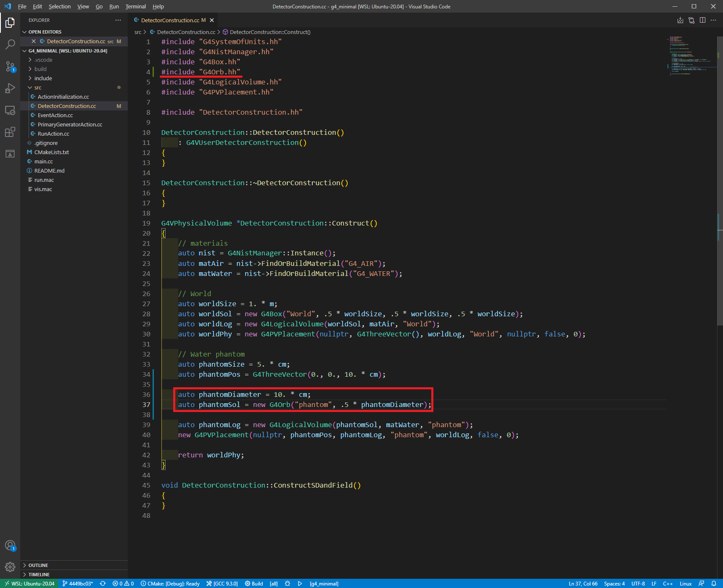Open the Extensions view

click(x=10, y=132)
